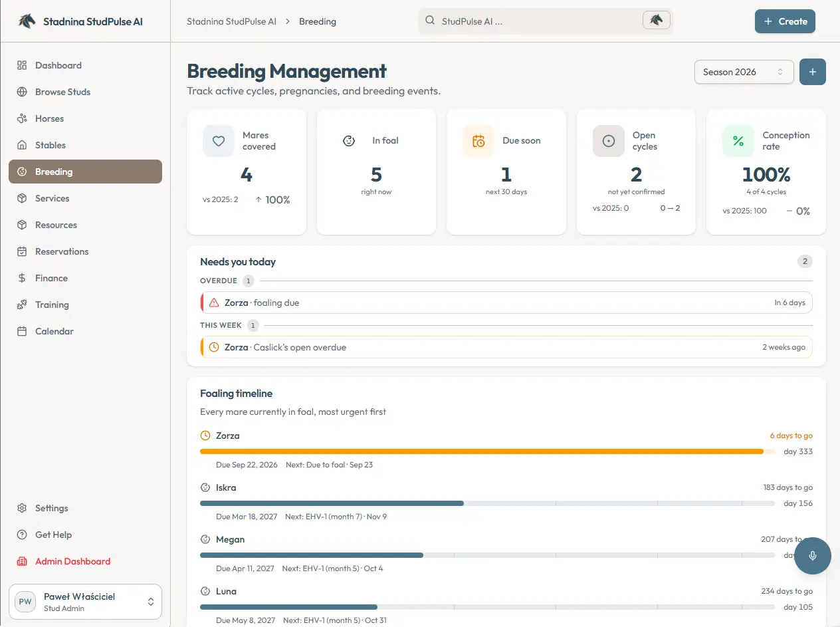Click the face icon on In foal card
The width and height of the screenshot is (840, 627).
pyautogui.click(x=349, y=141)
